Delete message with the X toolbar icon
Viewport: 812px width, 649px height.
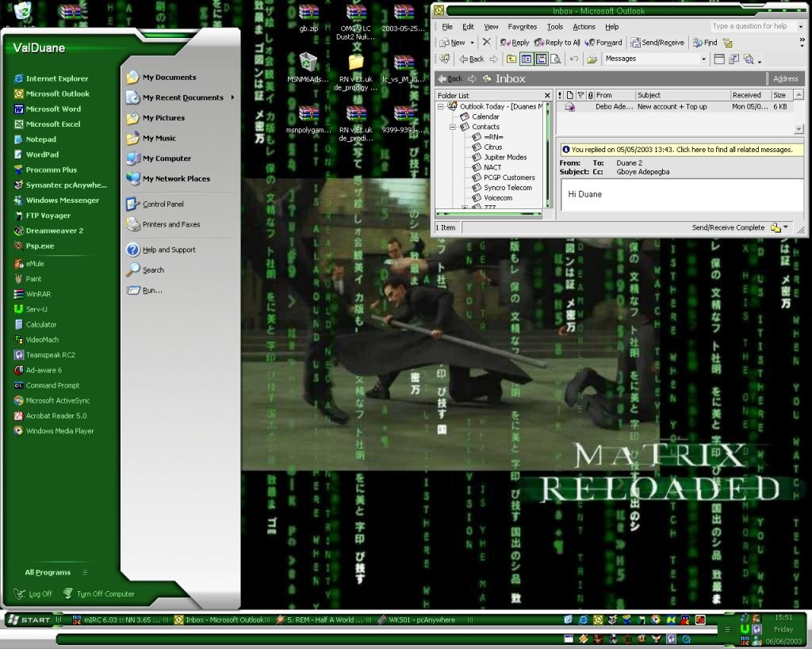click(x=486, y=43)
